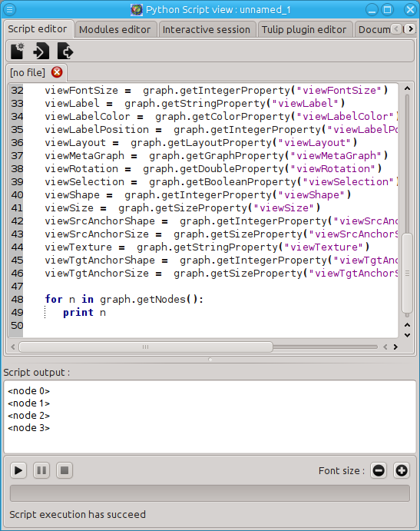Click the save script to file icon
The image size is (420, 531).
click(65, 51)
